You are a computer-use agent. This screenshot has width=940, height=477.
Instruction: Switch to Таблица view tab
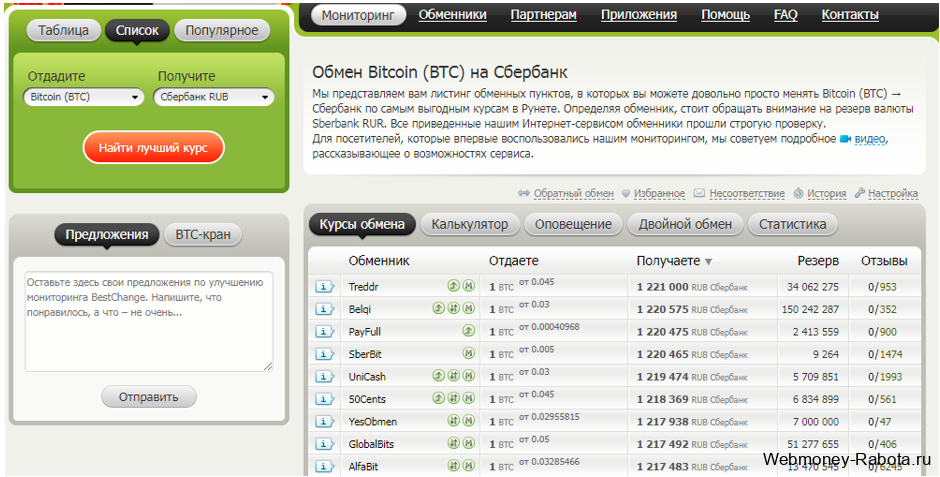(64, 31)
